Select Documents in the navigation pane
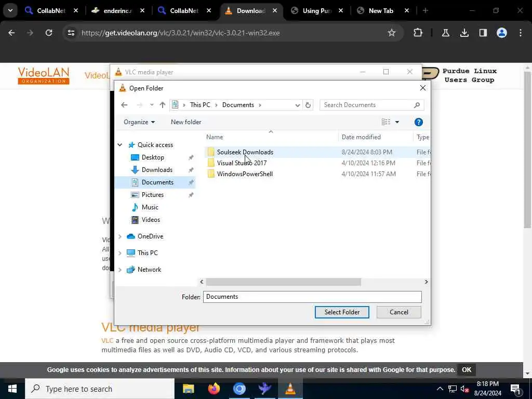532x399 pixels. pos(157,182)
